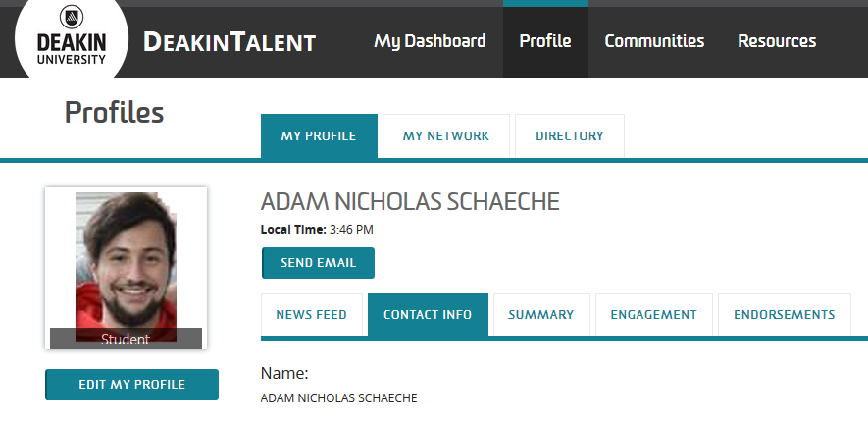This screenshot has height=423, width=868.
Task: Go to the Communities menu item
Action: pos(654,41)
